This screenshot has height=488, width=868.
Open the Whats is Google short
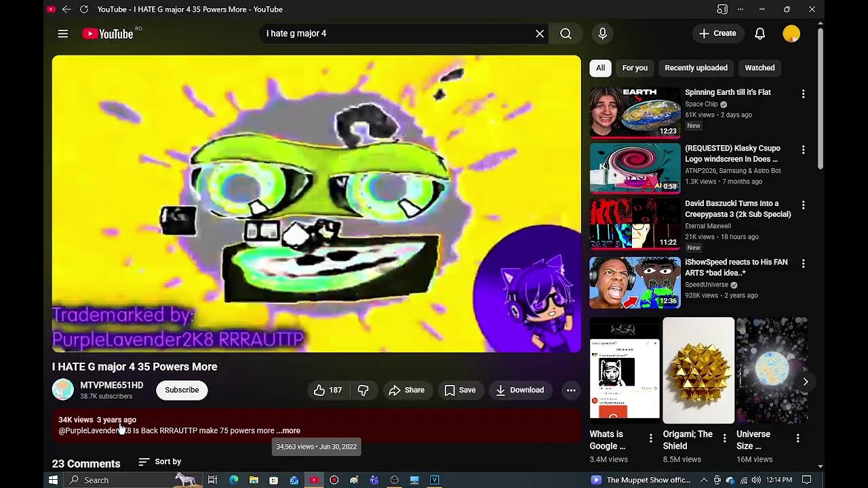[625, 370]
